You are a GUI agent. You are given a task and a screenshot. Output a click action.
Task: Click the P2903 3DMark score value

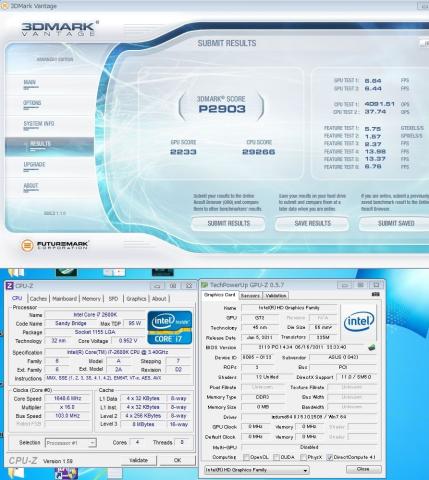coord(222,109)
